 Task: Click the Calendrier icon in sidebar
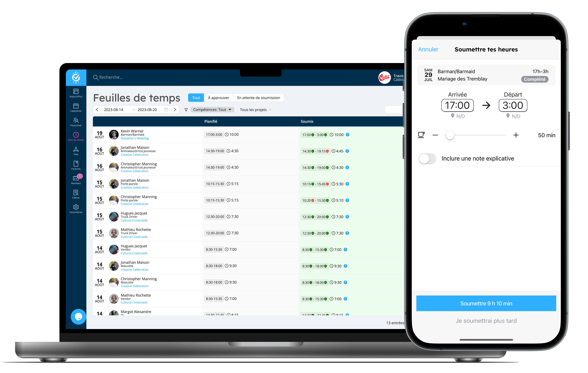(x=76, y=109)
